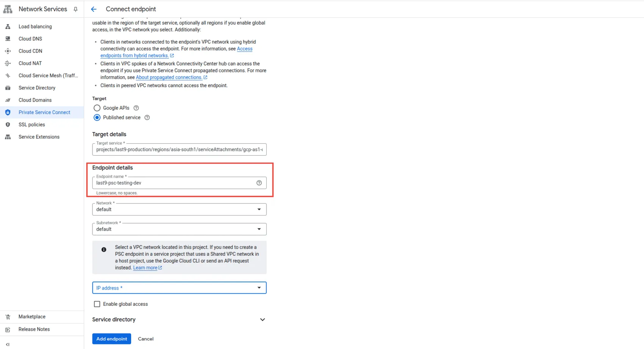Click the Marketplace cart icon
This screenshot has height=349, width=644.
8,317
